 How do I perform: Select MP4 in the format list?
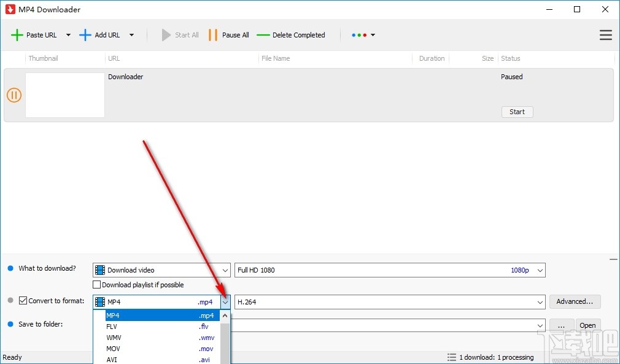click(162, 316)
